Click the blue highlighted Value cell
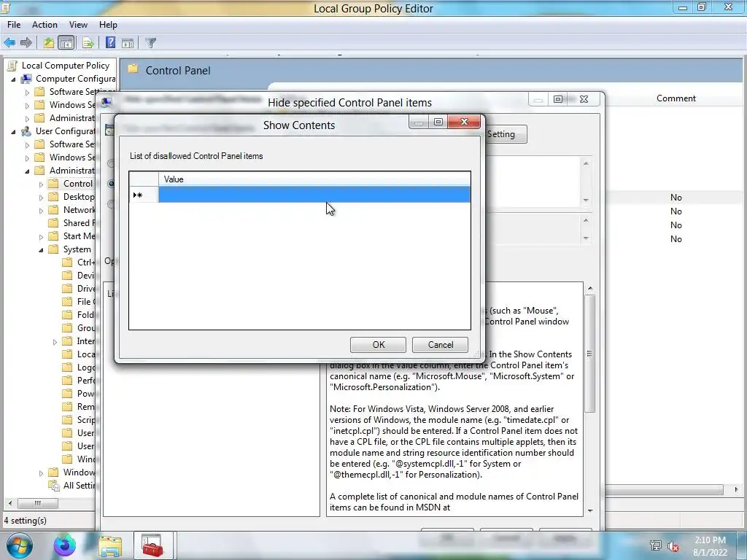 314,194
